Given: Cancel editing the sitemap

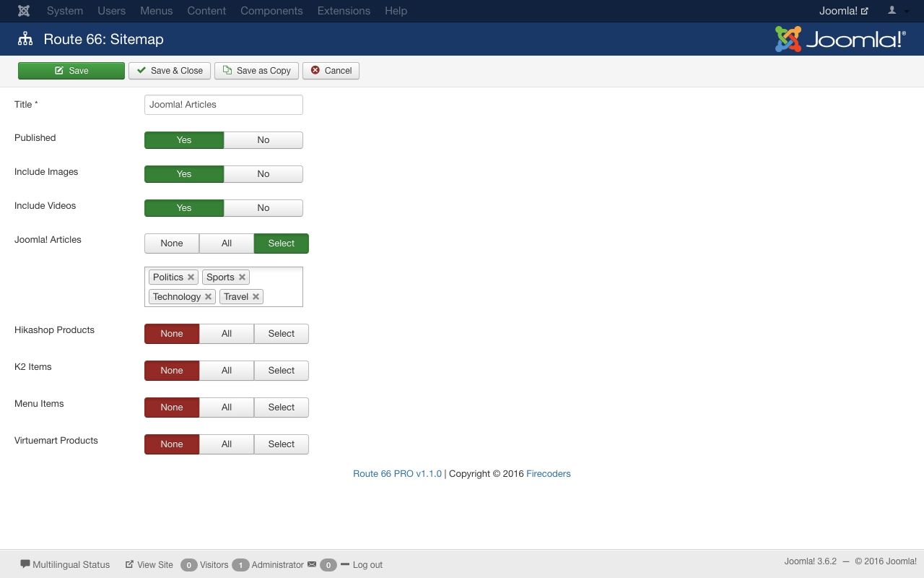Looking at the screenshot, I should pyautogui.click(x=331, y=71).
